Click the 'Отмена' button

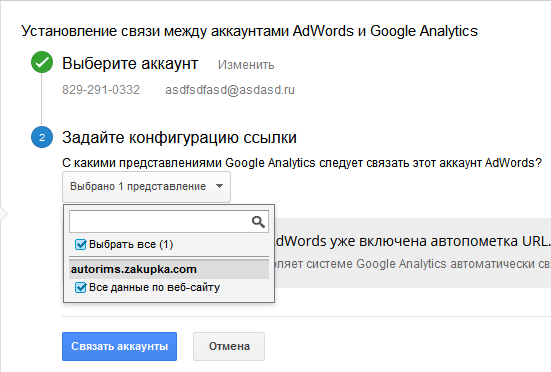click(x=229, y=346)
